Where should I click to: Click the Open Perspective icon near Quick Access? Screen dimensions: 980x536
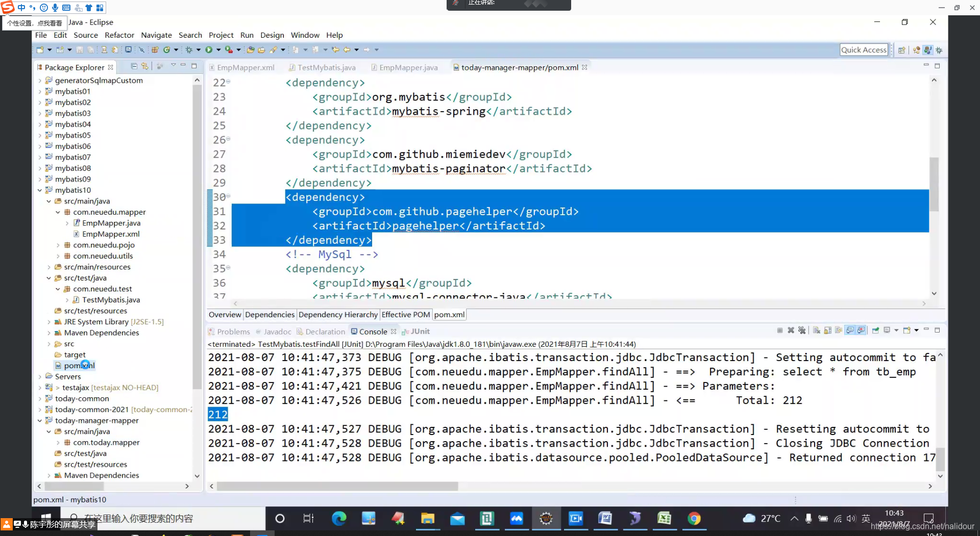click(x=902, y=50)
